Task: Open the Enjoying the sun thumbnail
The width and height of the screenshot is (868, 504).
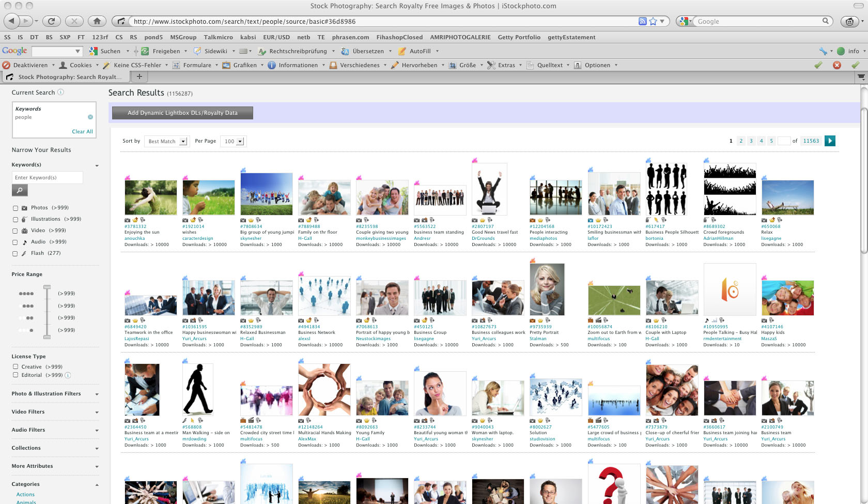Action: pyautogui.click(x=150, y=197)
